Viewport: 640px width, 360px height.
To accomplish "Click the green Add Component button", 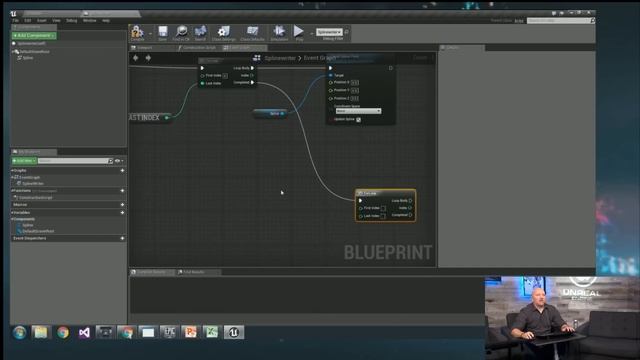I will coord(34,36).
